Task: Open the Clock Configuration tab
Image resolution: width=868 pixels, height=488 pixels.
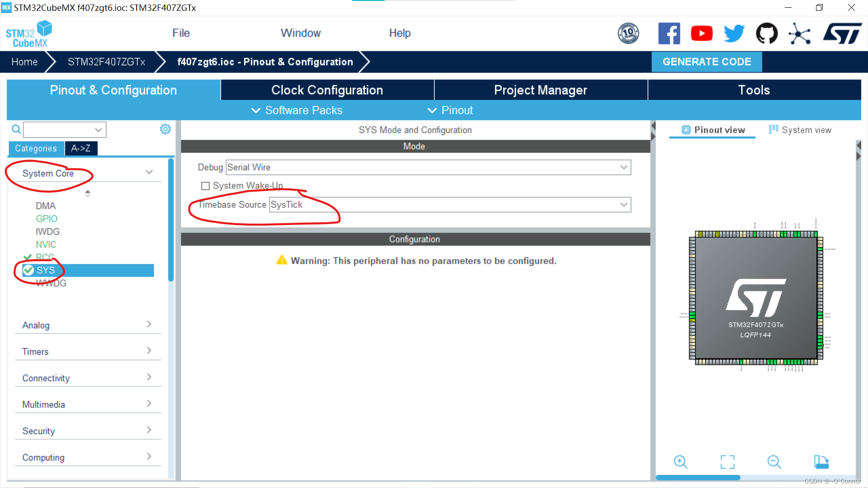Action: 327,90
